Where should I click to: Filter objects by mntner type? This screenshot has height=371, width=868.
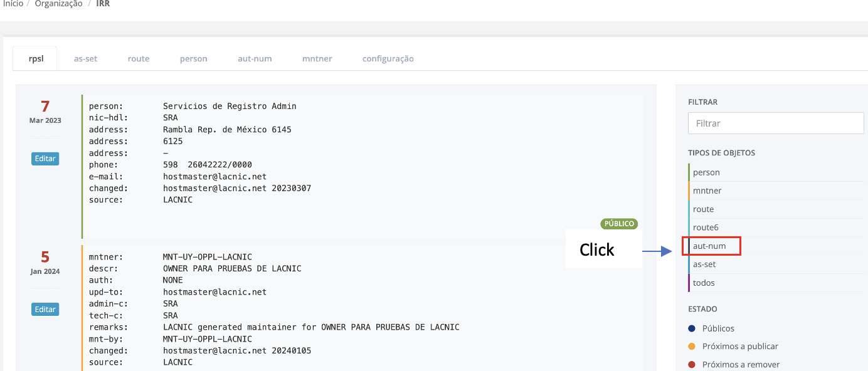pos(707,191)
